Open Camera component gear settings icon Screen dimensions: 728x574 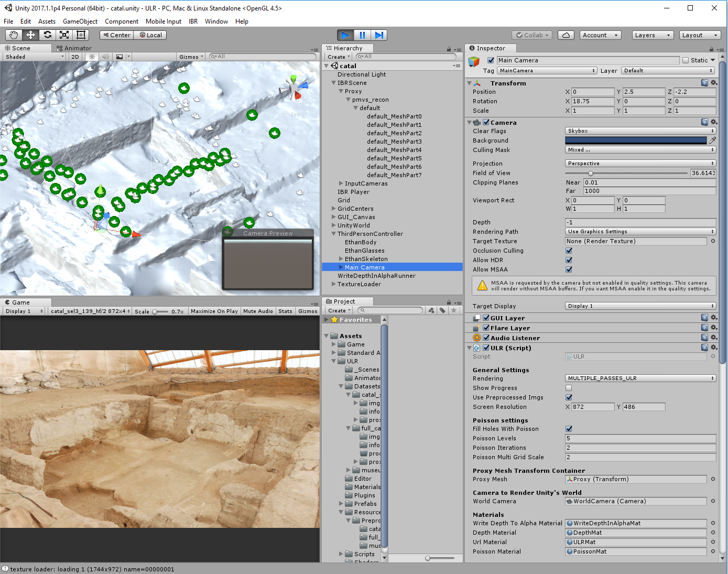713,122
